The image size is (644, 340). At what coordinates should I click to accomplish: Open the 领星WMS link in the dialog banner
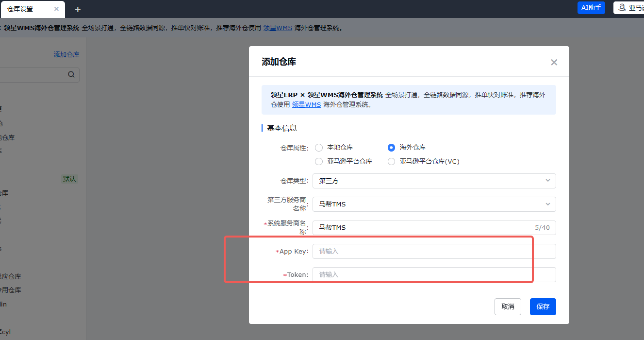(x=306, y=104)
